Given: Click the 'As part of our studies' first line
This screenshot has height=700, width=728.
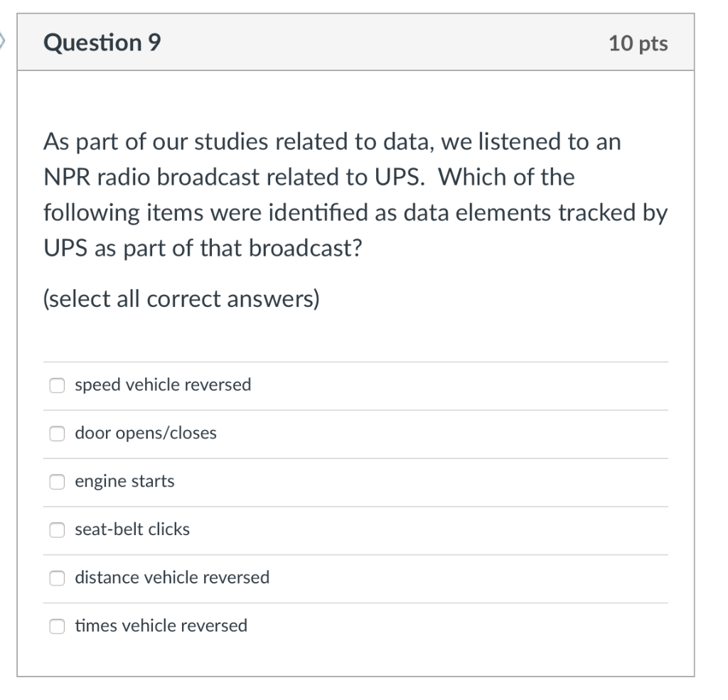Looking at the screenshot, I should coord(332,142).
